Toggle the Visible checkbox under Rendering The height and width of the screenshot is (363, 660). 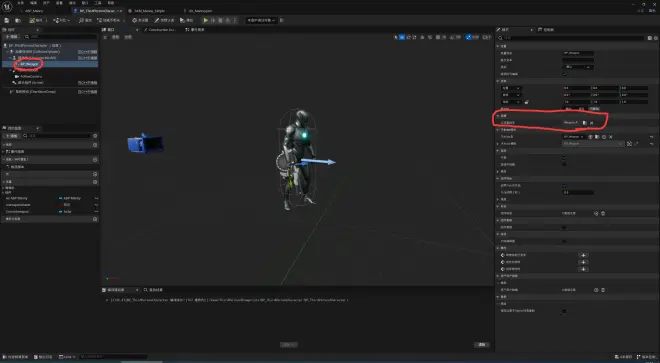coord(564,157)
